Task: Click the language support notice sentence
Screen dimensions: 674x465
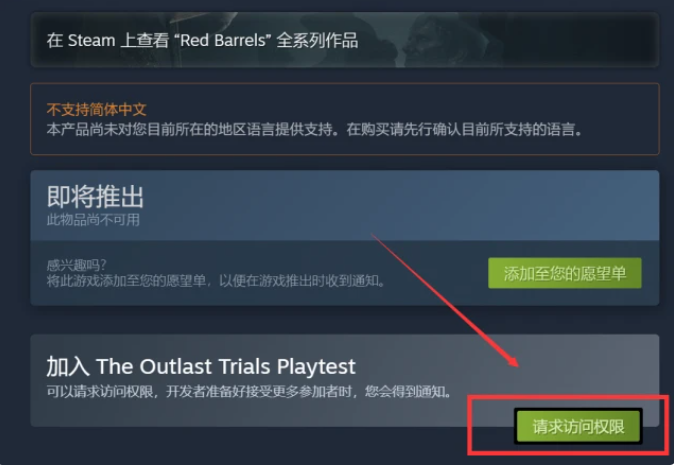Action: click(x=314, y=129)
